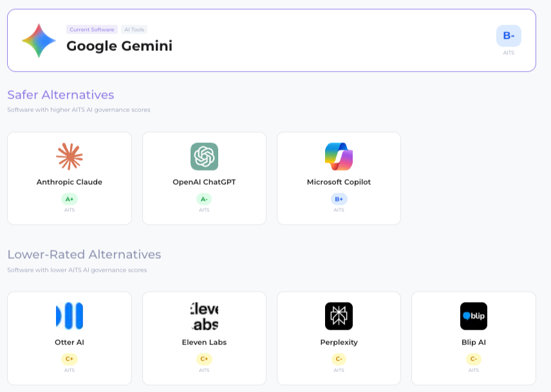Click the B- AITS score for Google Gemini
Image resolution: width=551 pixels, height=392 pixels.
tap(509, 36)
